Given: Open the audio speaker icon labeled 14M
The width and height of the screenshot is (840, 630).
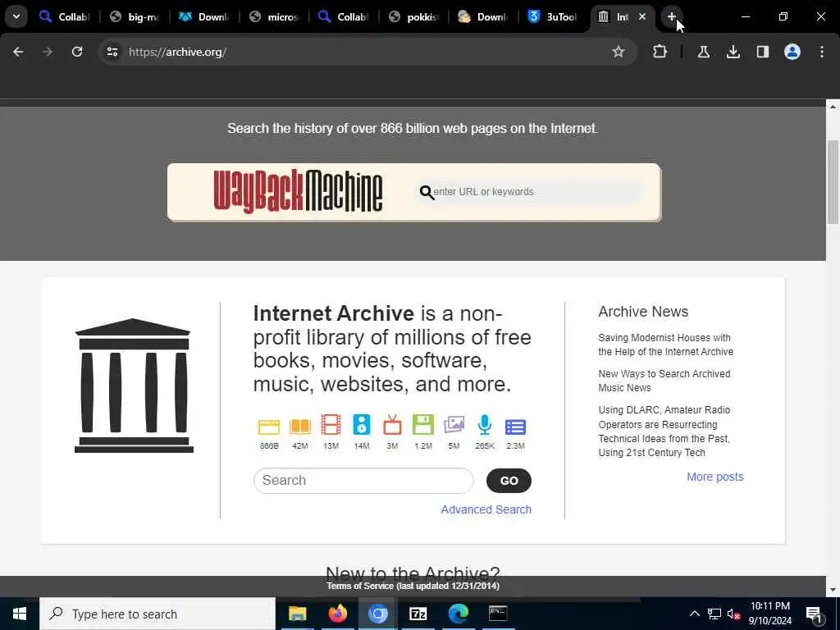Looking at the screenshot, I should pyautogui.click(x=362, y=426).
